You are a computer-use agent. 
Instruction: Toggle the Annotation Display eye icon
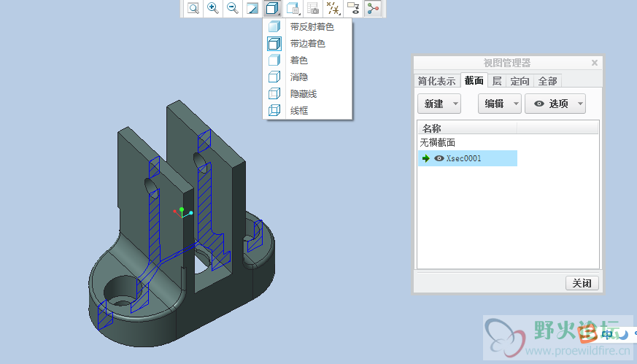[353, 8]
